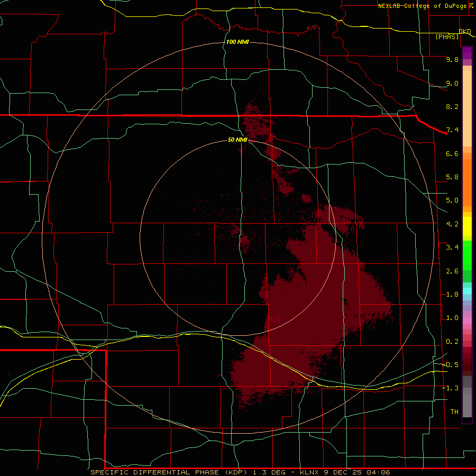Click the 100 NMI range ring label
The image size is (476, 476).
[237, 42]
